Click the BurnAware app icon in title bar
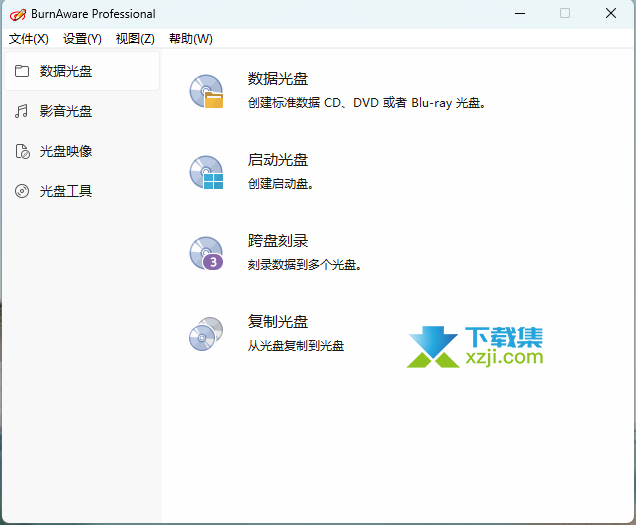636x525 pixels. click(18, 14)
